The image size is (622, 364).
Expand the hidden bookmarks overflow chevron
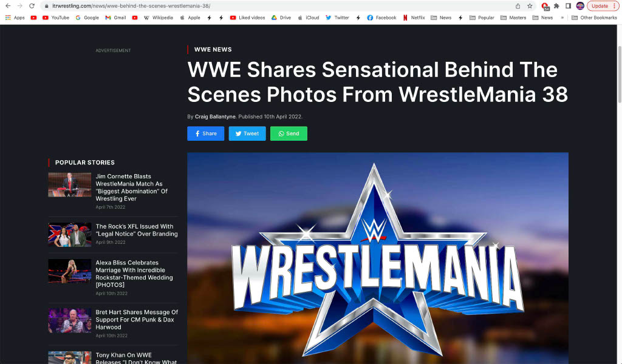click(562, 18)
